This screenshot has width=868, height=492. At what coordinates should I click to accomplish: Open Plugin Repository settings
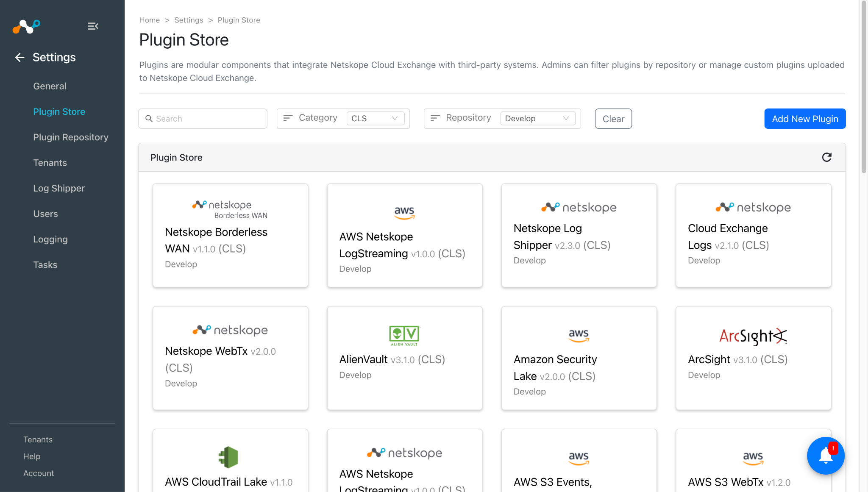pos(71,137)
